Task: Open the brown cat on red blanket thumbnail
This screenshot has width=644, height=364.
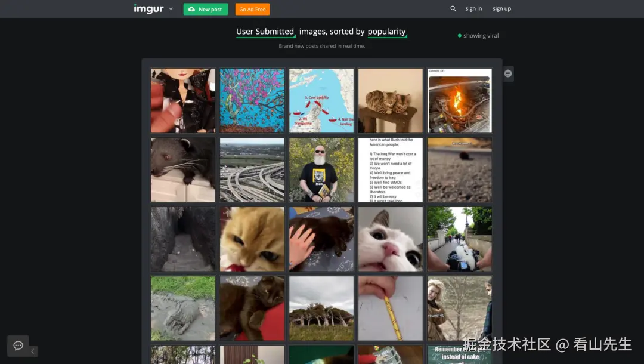Action: 252,308
